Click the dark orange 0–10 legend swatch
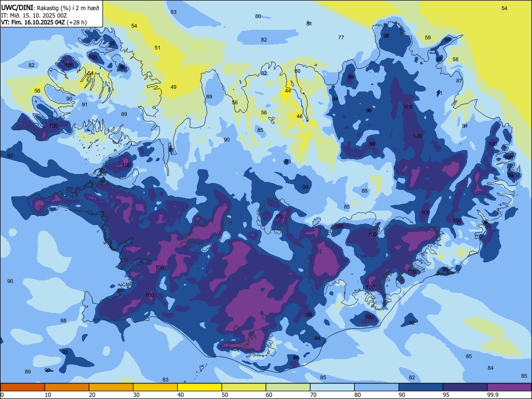Viewport: 532px width, 399px height. tap(22, 387)
